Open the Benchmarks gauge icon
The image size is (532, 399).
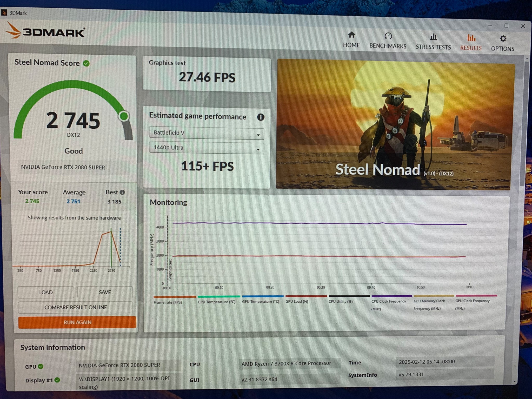point(388,36)
